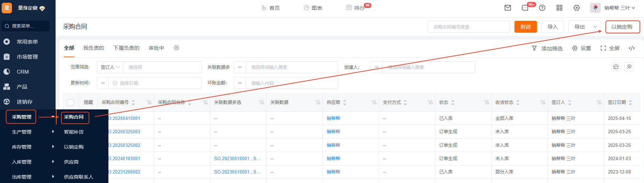Viewport: 644px width, 183px height.
Task: Open the 待办 item in top navigation
Action: pyautogui.click(x=359, y=8)
